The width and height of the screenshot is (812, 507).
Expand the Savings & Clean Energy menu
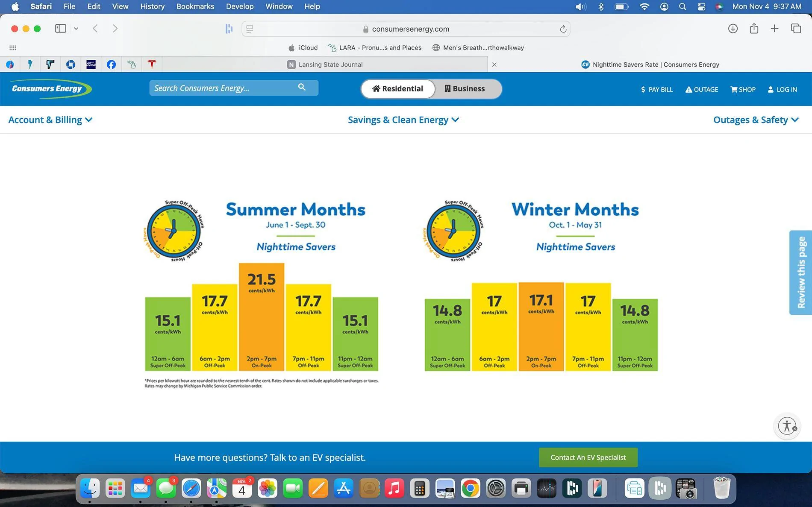tap(403, 120)
